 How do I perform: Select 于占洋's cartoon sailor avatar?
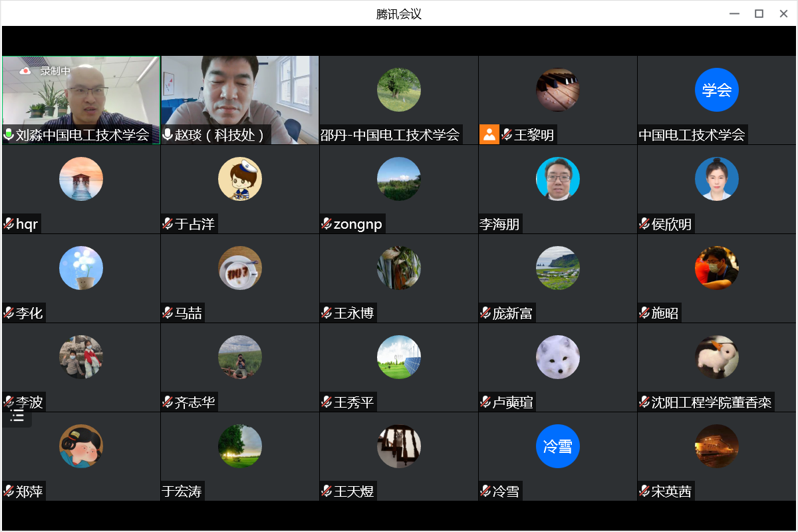point(239,179)
